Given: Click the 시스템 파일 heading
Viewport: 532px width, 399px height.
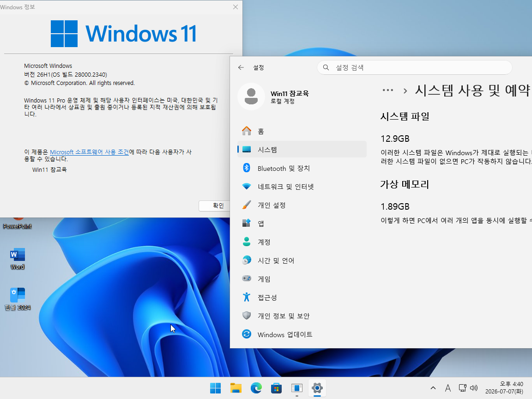Looking at the screenshot, I should (405, 116).
